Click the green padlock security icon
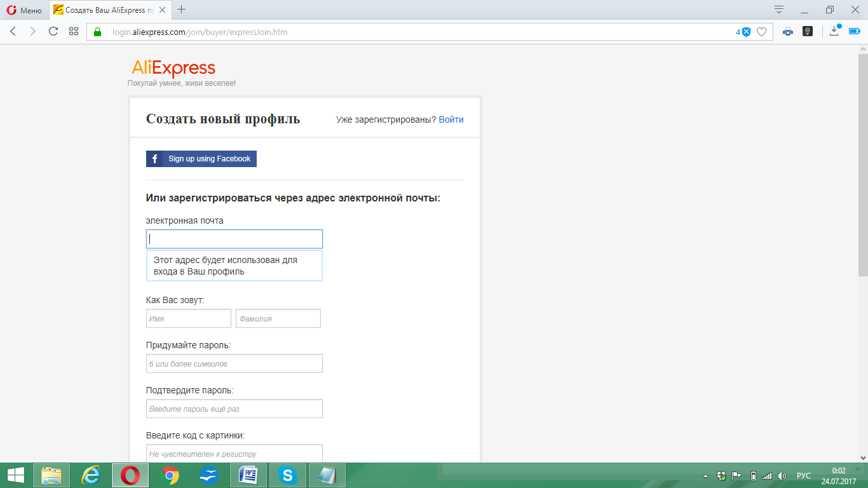Image resolution: width=868 pixels, height=488 pixels. pos(97,32)
